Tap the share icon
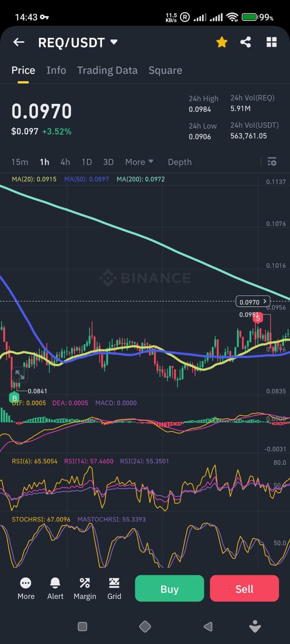 (x=245, y=42)
